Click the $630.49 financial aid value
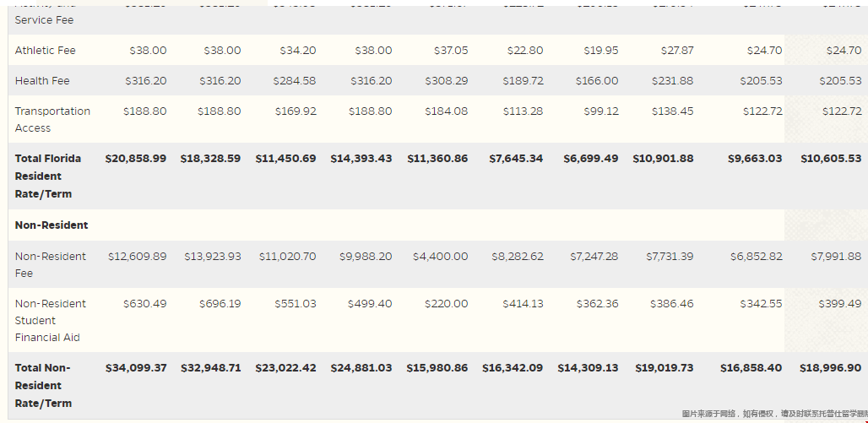868x423 pixels. [145, 304]
